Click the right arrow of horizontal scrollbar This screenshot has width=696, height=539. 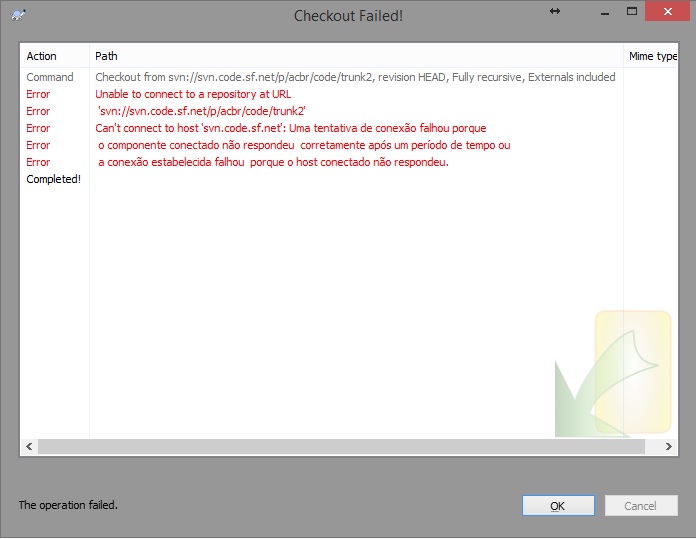coord(668,446)
